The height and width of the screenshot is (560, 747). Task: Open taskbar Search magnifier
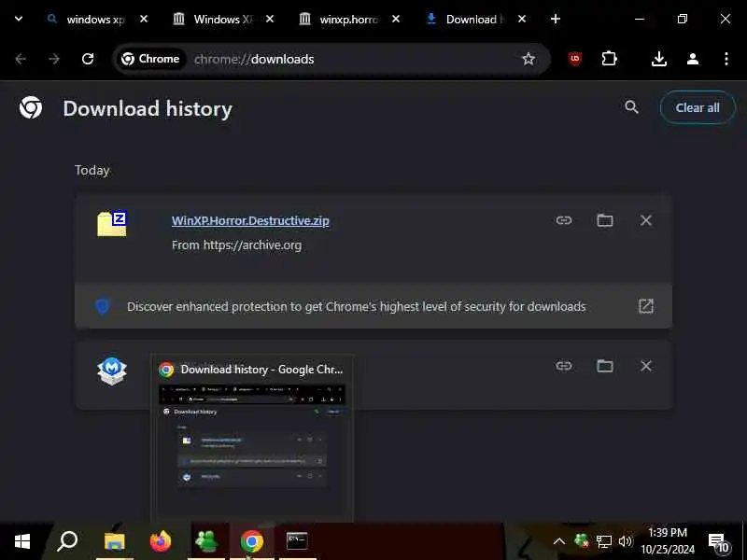[x=67, y=541]
